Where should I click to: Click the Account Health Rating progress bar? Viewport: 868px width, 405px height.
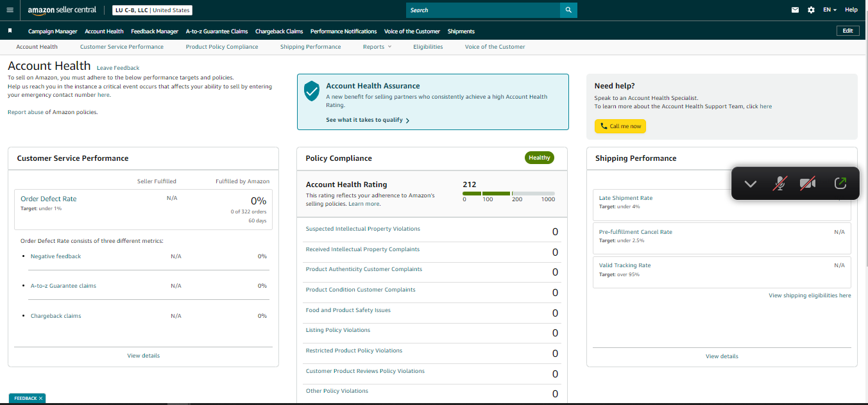(509, 194)
